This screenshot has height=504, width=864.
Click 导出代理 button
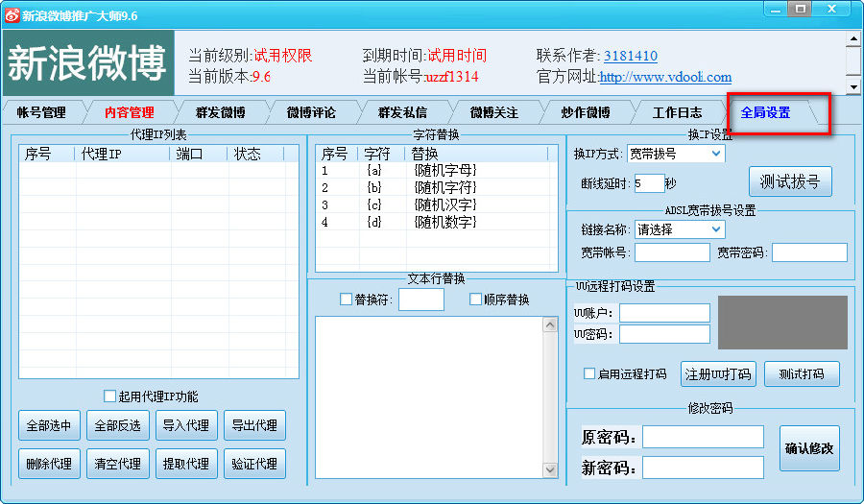click(x=254, y=425)
